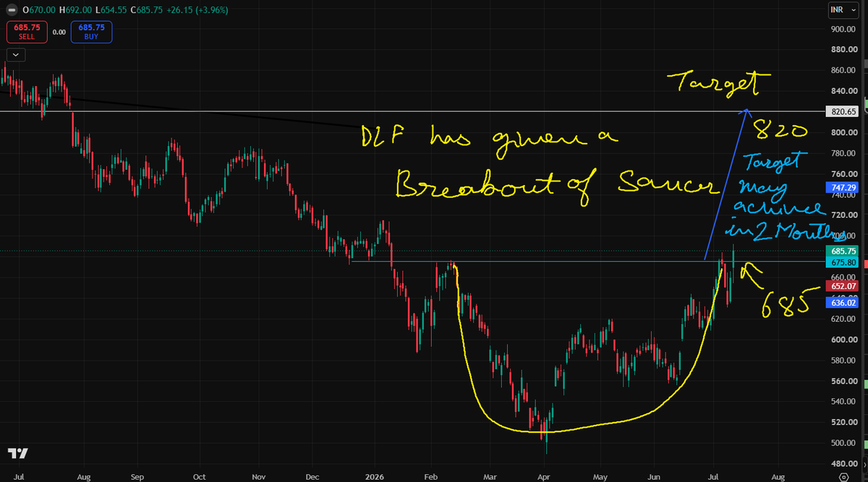
Task: Click the Dec label on time axis
Action: coord(312,477)
